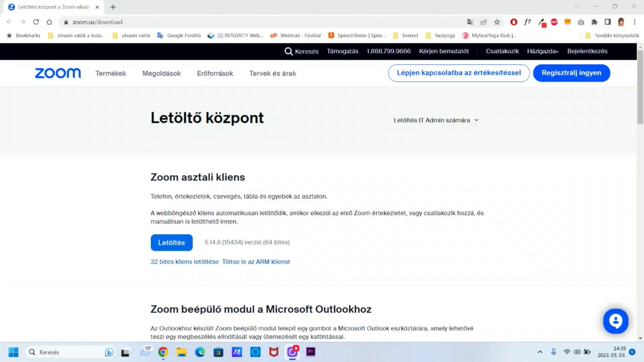Open the Google Translate icon in the address bar

(x=470, y=22)
